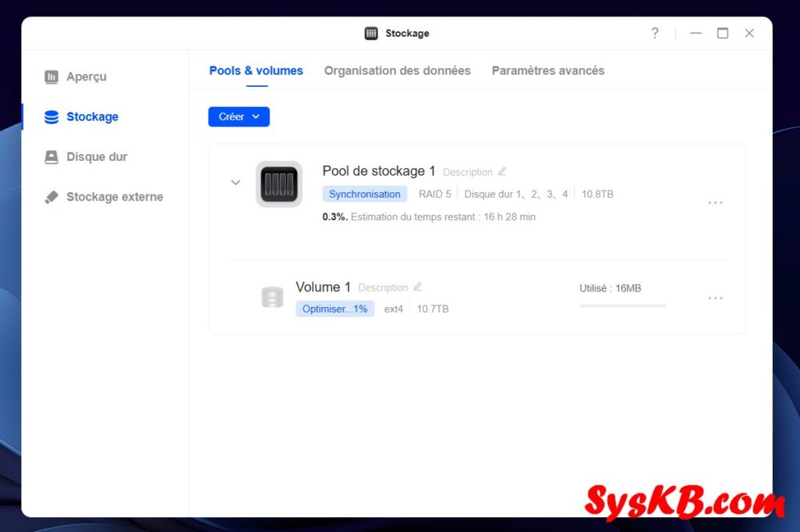The height and width of the screenshot is (532, 800).
Task: Open the help question mark
Action: tap(655, 33)
